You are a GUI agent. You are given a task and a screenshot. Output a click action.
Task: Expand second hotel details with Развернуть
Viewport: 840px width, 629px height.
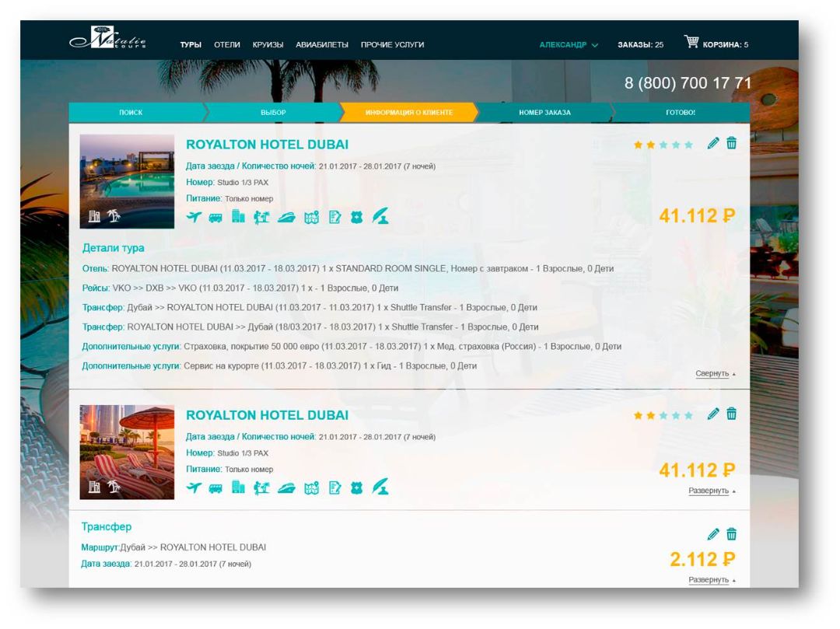[711, 491]
